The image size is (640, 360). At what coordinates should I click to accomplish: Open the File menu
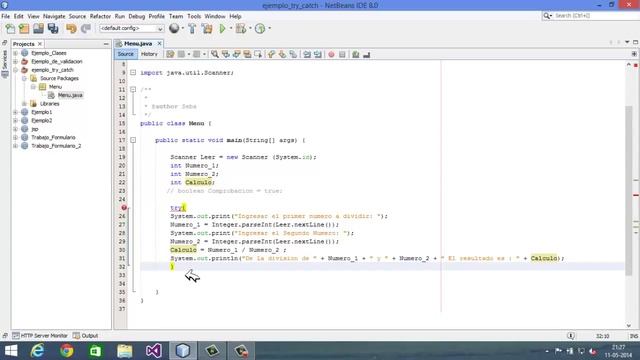pos(6,16)
